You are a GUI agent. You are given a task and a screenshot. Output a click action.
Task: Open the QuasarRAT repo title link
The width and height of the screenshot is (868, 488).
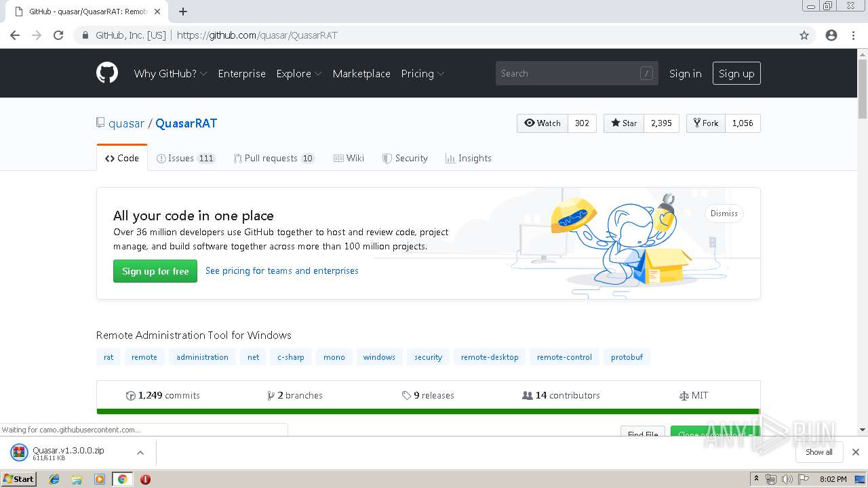point(186,123)
